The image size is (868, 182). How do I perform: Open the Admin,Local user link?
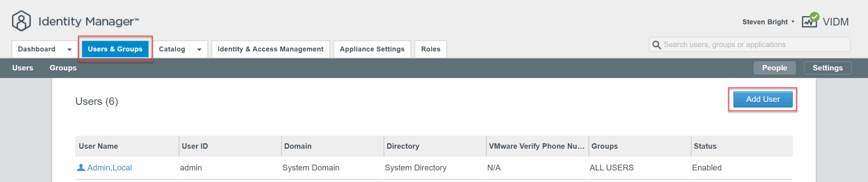point(109,168)
